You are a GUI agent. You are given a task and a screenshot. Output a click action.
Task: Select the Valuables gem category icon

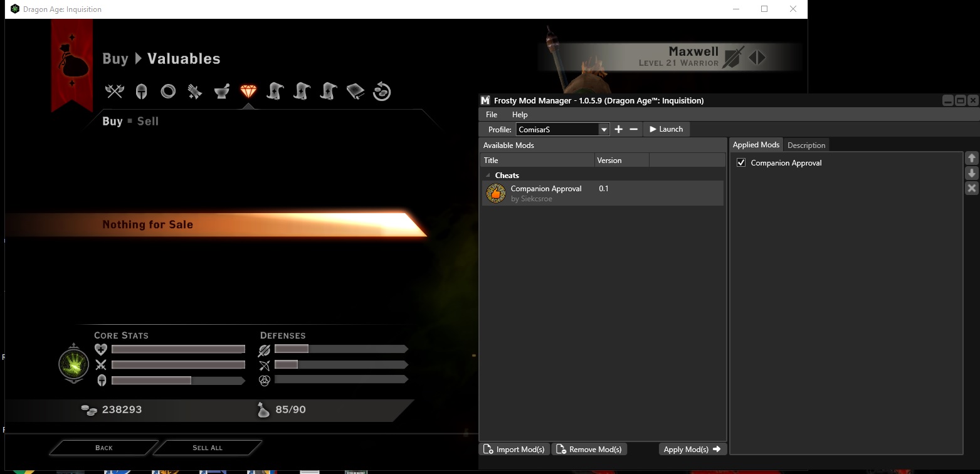[x=248, y=92]
